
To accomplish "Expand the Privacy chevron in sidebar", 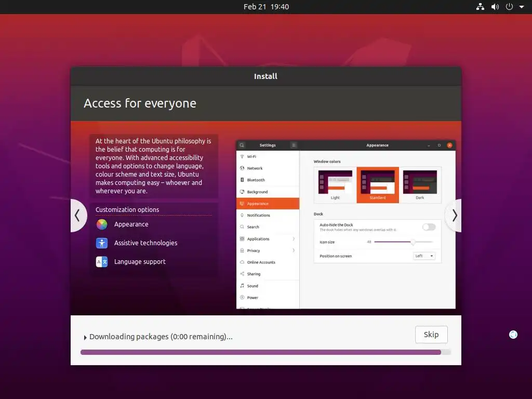I will tap(294, 250).
